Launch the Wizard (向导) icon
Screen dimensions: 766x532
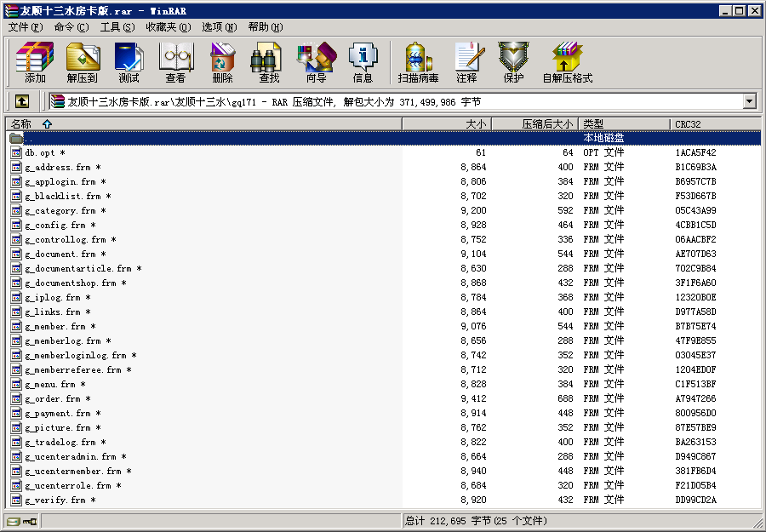(316, 63)
